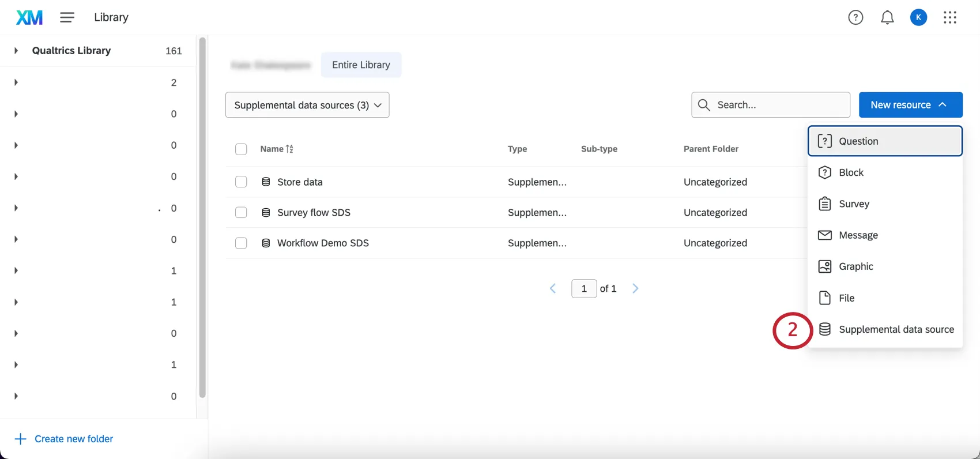The width and height of the screenshot is (980, 459).
Task: Click Create new folder link
Action: coord(74,439)
